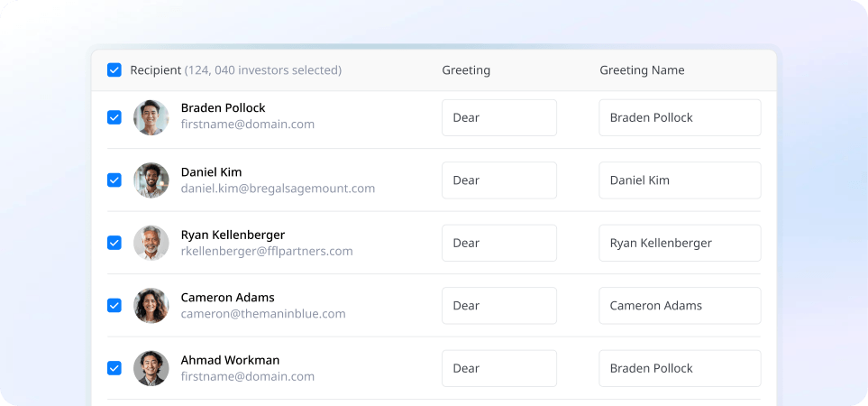Click the Greeting Name column header
This screenshot has width=868, height=406.
(x=642, y=70)
